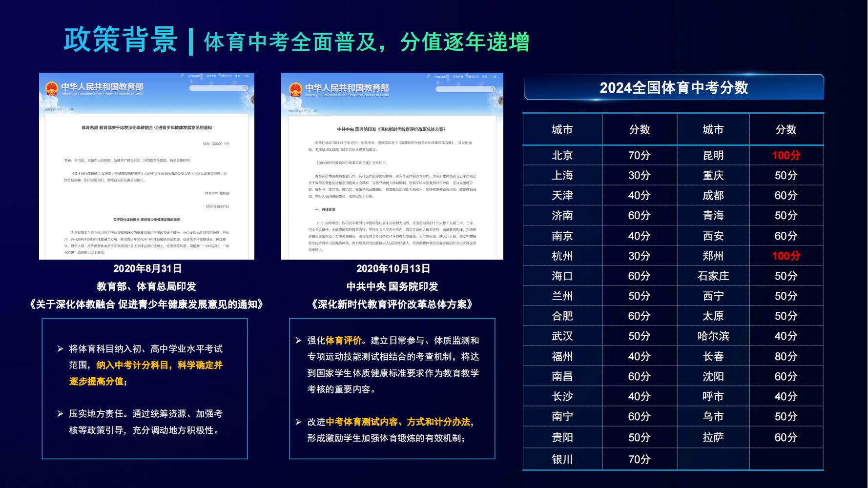Select the 天津 city cell

(x=562, y=195)
